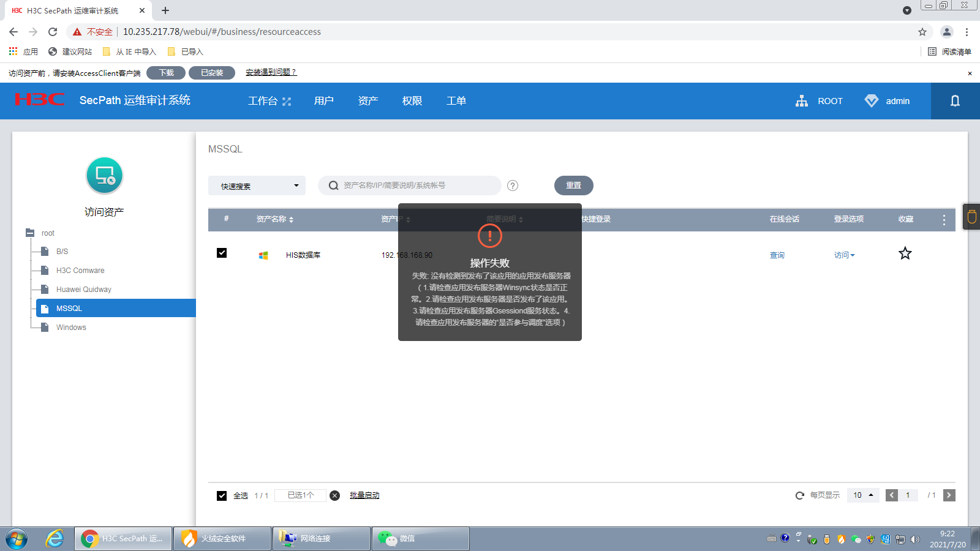Refresh the asset list
Viewport: 980px width, 551px height.
799,495
